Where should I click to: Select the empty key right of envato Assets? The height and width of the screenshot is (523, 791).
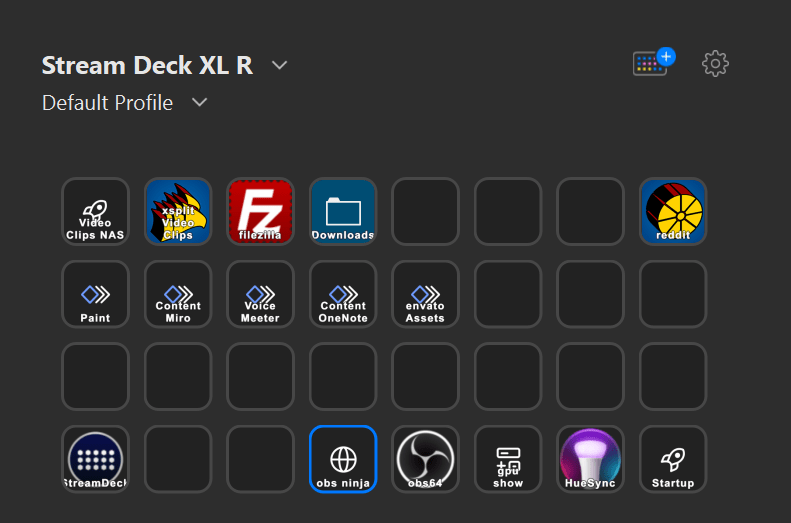[508, 294]
